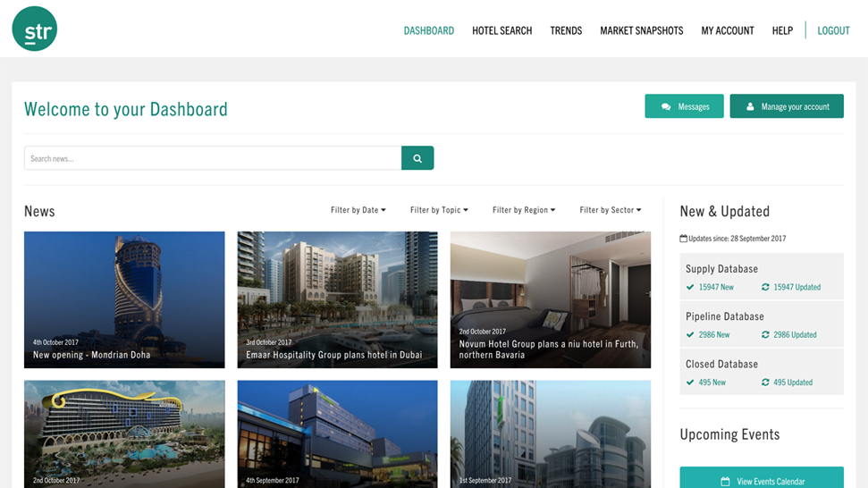Click the Pipeline Database heading
This screenshot has height=488, width=868.
coord(725,316)
